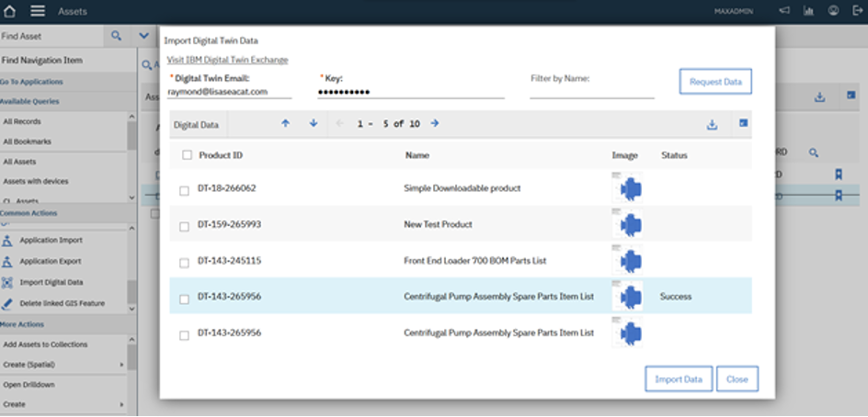Collapse the Digital Data table toggle icon
868x417 pixels.
tap(744, 123)
